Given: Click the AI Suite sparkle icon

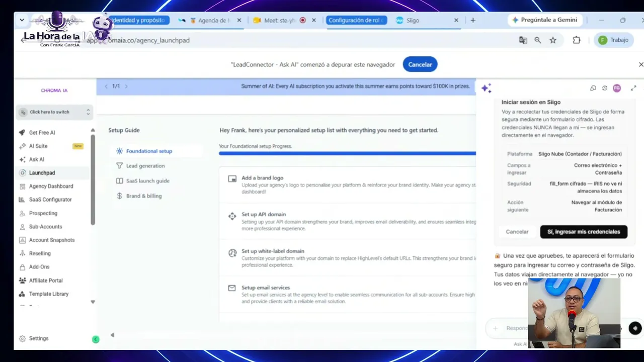Looking at the screenshot, I should click(x=22, y=146).
